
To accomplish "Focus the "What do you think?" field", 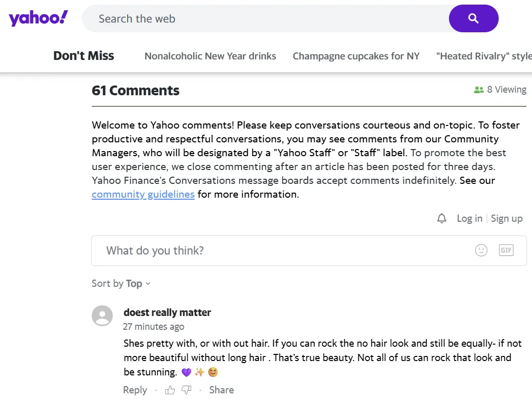I will (282, 250).
